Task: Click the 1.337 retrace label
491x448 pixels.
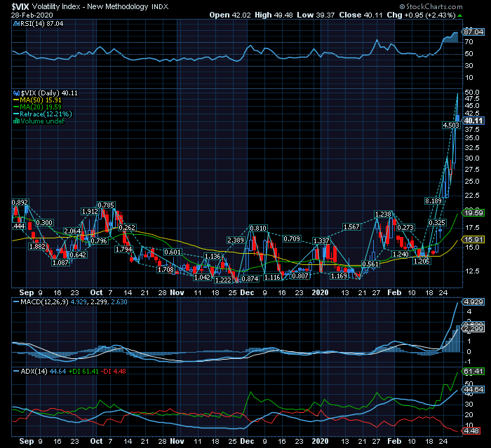Action: pyautogui.click(x=321, y=240)
